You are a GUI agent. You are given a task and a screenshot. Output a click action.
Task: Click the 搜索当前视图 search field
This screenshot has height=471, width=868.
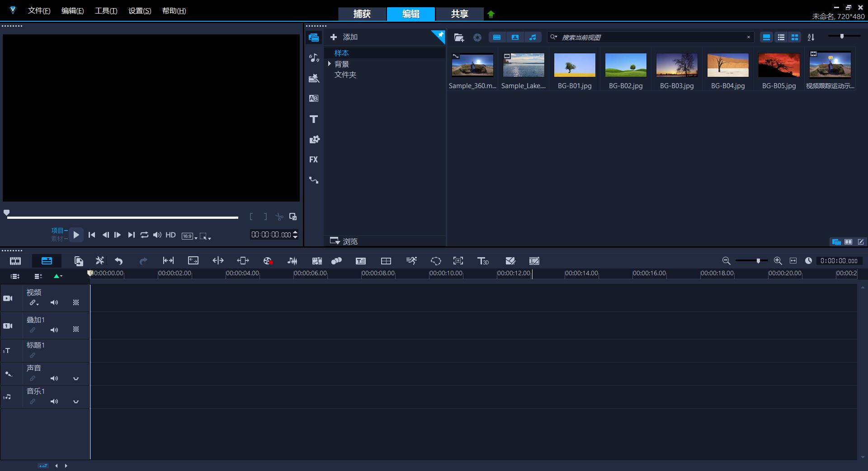[651, 37]
